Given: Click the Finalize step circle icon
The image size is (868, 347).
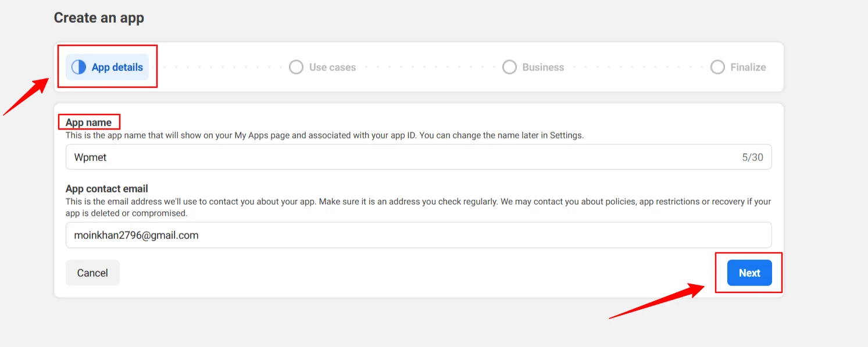Looking at the screenshot, I should (x=718, y=67).
